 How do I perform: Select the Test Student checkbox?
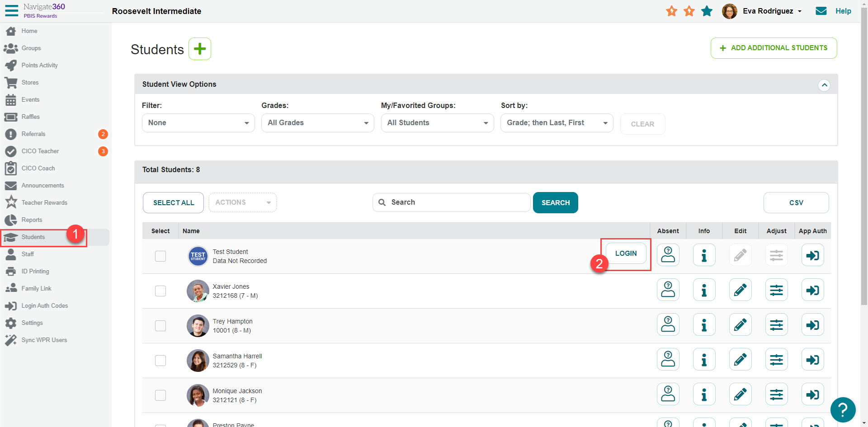click(x=160, y=256)
